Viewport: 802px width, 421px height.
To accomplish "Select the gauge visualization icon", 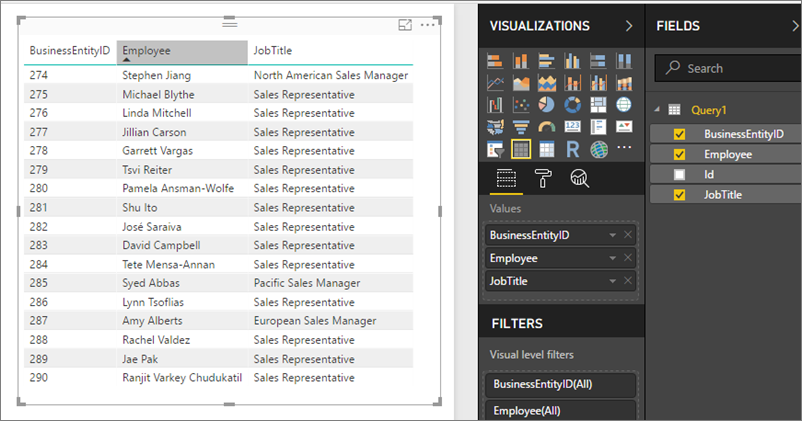I will [x=547, y=127].
